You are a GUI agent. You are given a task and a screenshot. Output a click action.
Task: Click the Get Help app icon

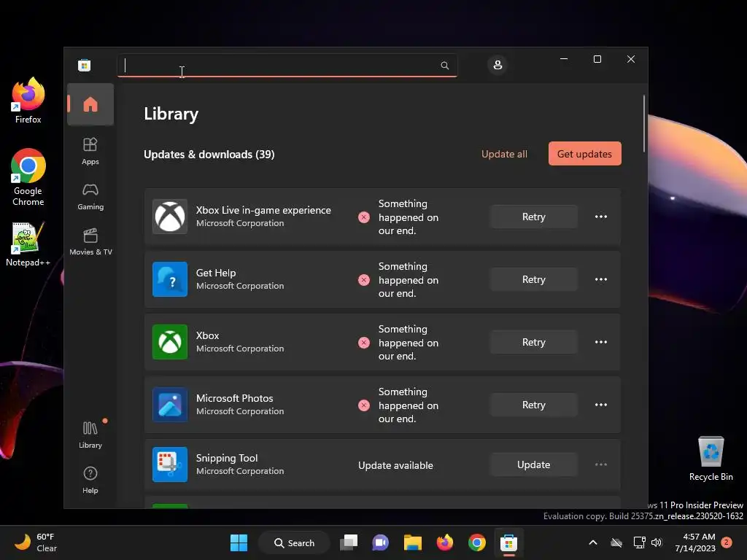[169, 279]
